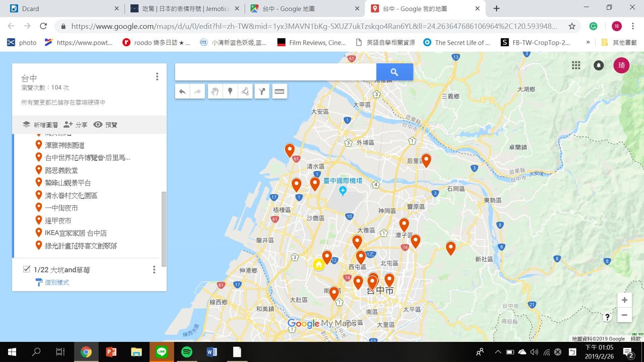644x362 pixels.
Task: Open 個別樣式 layer style settings
Action: click(x=52, y=283)
